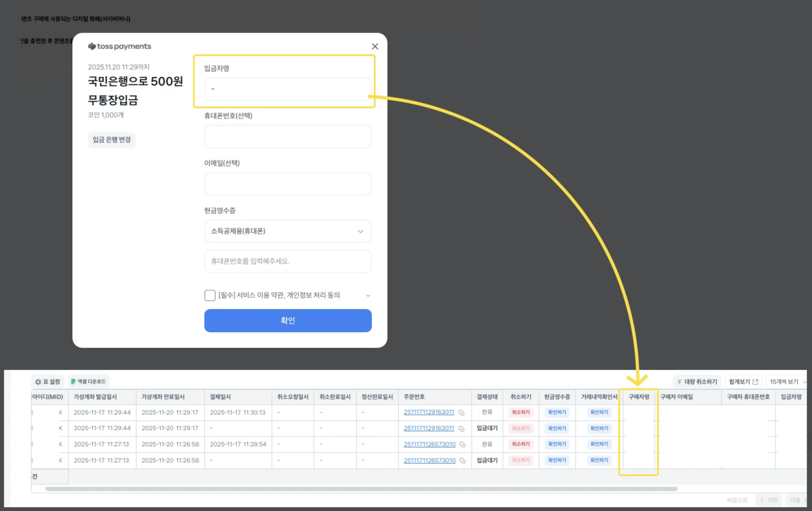812x511 pixels.
Task: Expand the terms agreement details chevron
Action: pyautogui.click(x=368, y=295)
